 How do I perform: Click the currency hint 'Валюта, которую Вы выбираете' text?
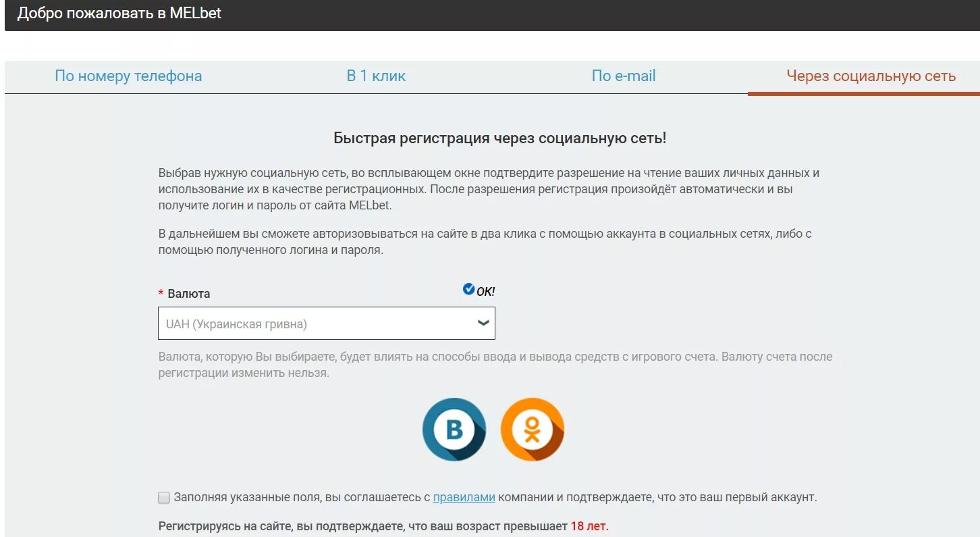click(x=495, y=365)
